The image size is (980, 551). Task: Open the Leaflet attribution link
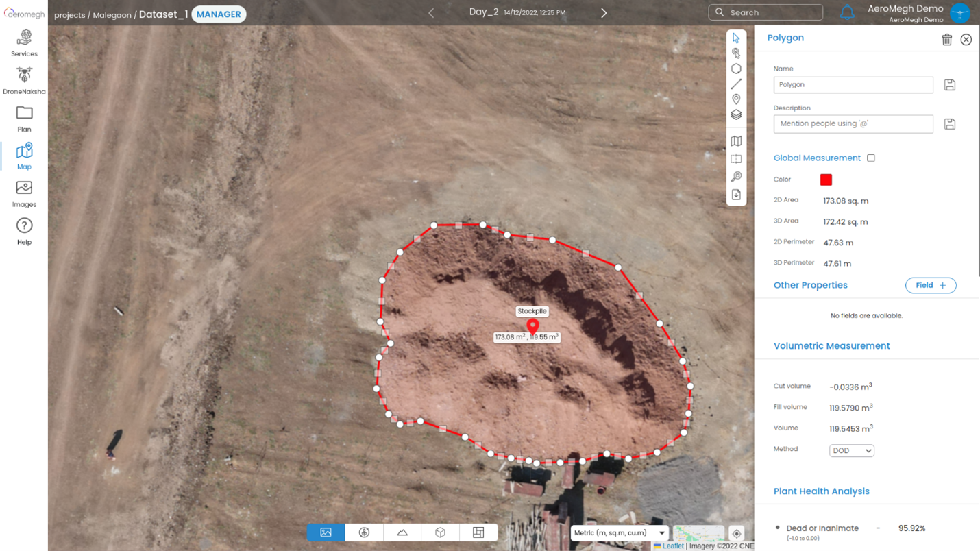coord(672,546)
